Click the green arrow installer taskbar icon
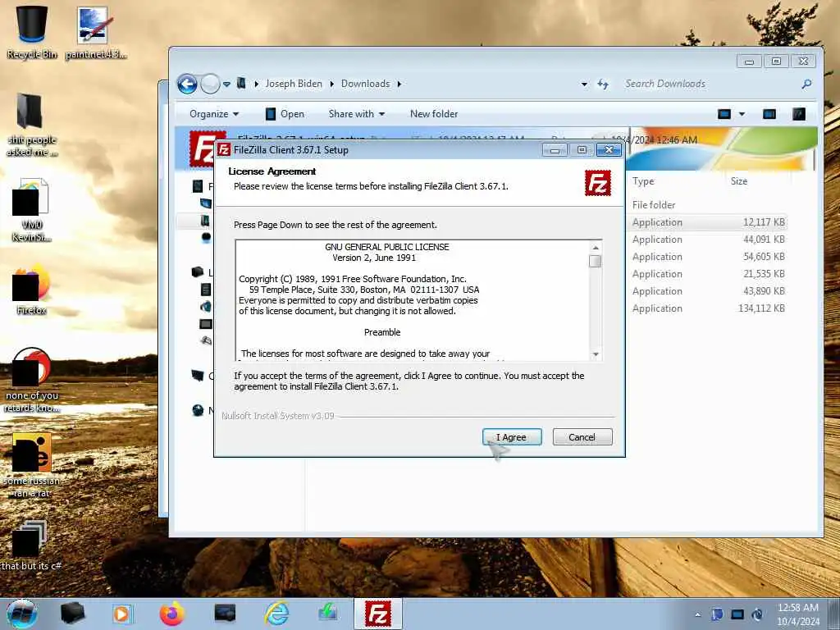 [x=327, y=614]
